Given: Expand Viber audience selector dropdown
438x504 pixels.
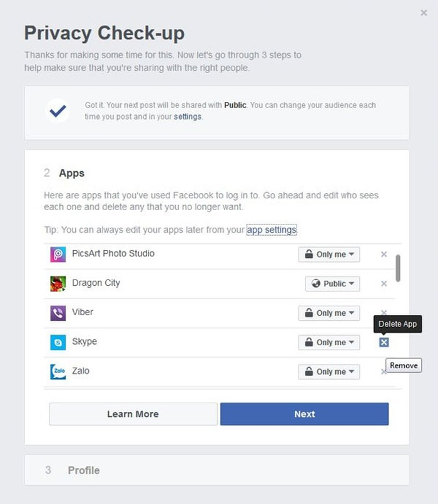Looking at the screenshot, I should (x=329, y=313).
